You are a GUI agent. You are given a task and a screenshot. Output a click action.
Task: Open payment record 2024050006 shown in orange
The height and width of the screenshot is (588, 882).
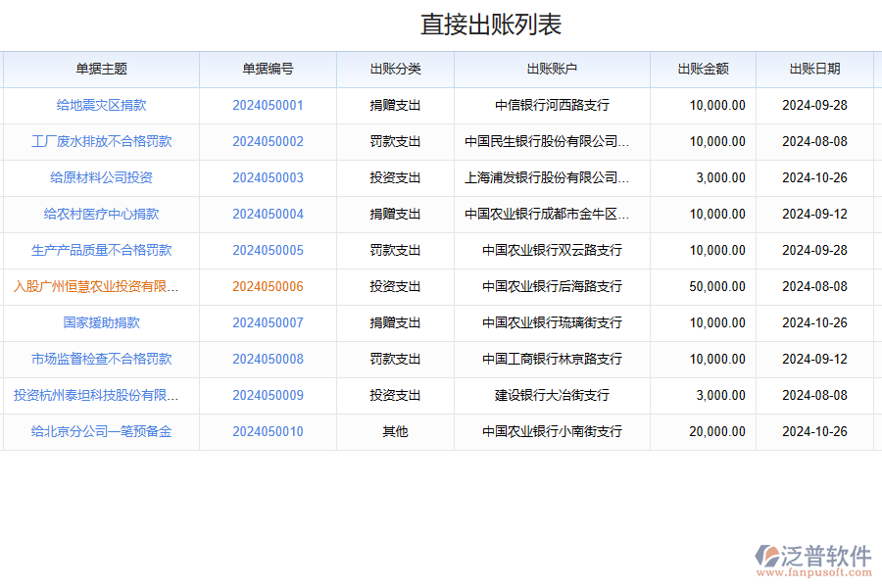point(269,286)
